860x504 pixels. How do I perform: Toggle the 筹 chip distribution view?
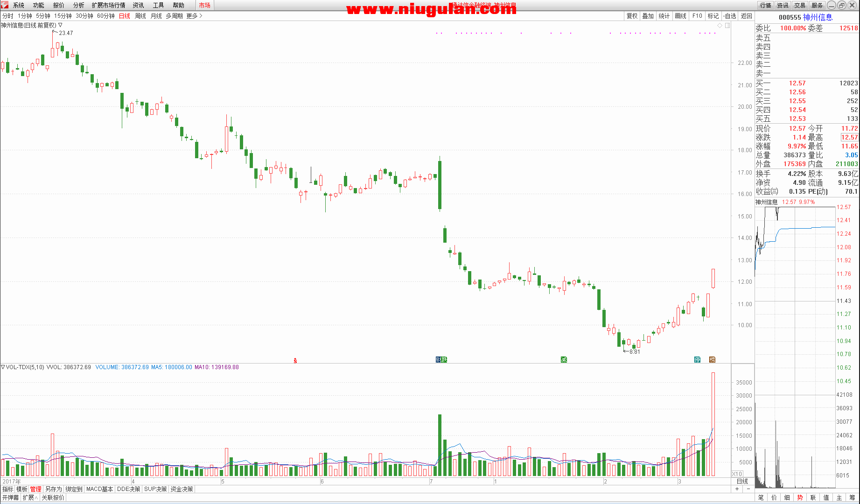852,497
